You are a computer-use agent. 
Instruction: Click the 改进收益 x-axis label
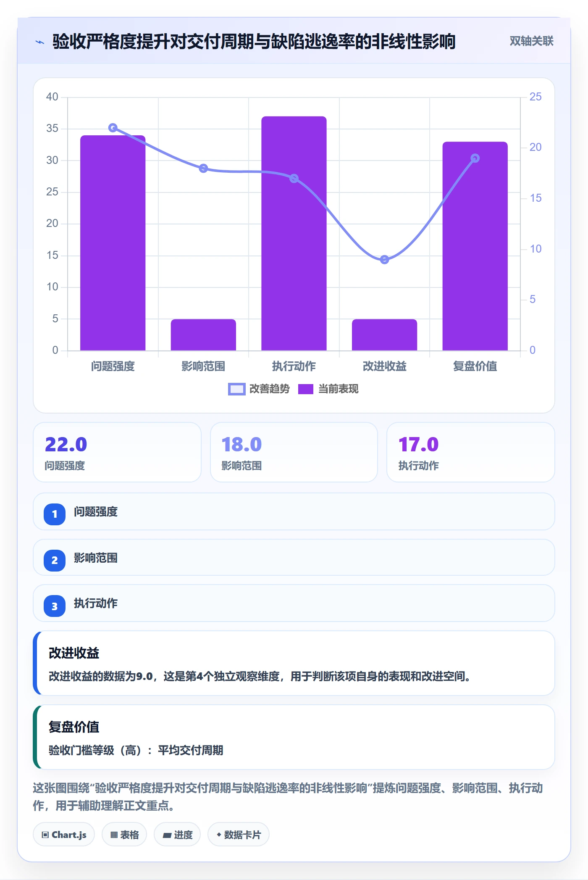coord(384,366)
